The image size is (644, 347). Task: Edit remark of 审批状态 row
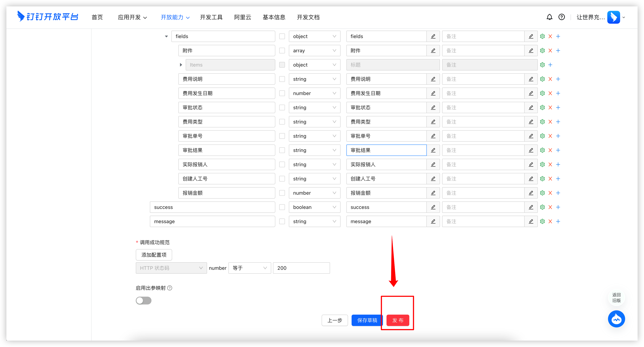531,108
